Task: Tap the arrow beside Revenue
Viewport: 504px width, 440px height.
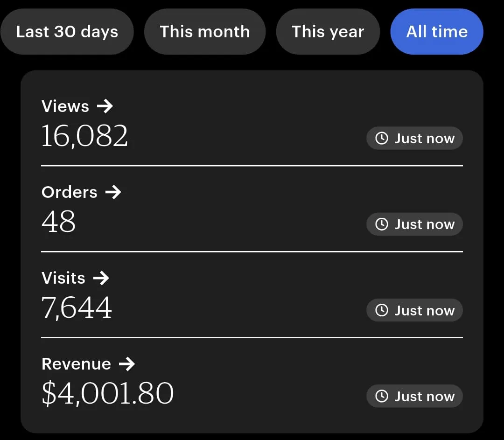Action: pos(126,364)
